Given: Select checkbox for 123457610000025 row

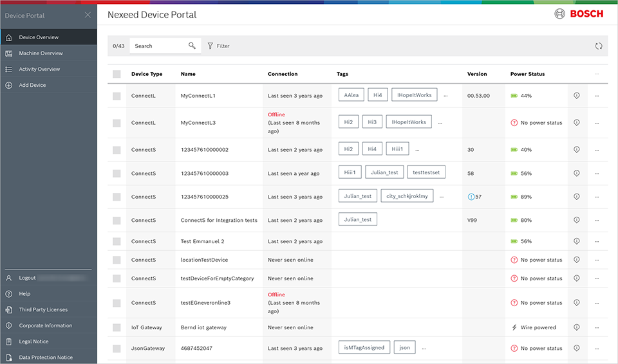Looking at the screenshot, I should point(117,197).
